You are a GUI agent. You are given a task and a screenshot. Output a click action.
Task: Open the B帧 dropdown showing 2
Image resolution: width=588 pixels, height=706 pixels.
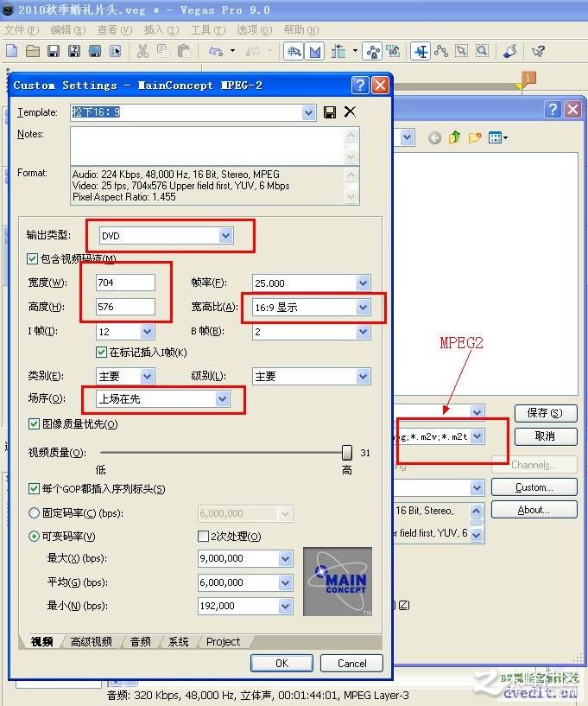point(363,331)
